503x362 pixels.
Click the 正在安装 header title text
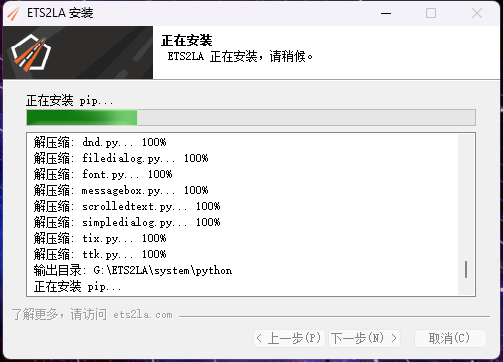pos(187,41)
